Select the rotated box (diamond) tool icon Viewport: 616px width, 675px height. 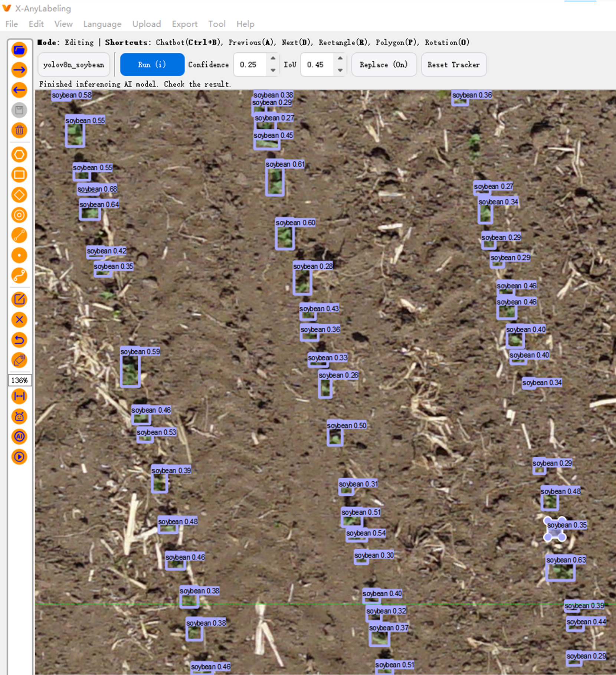(x=19, y=195)
